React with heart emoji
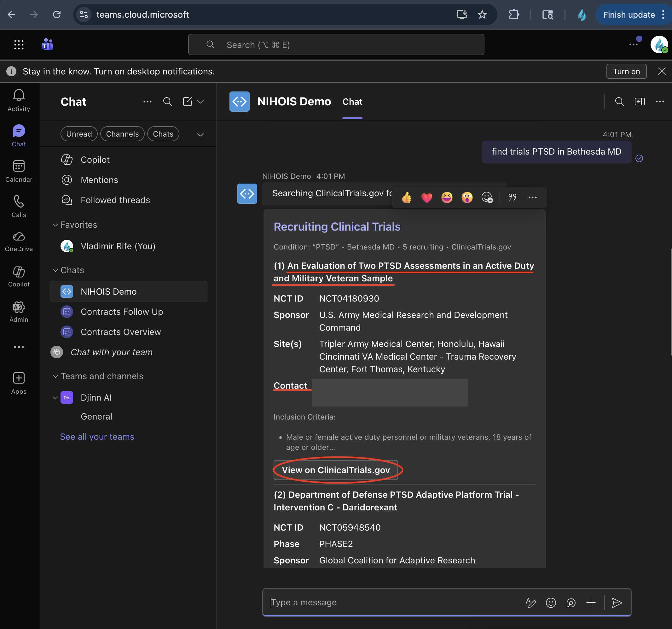672x629 pixels. pos(426,197)
